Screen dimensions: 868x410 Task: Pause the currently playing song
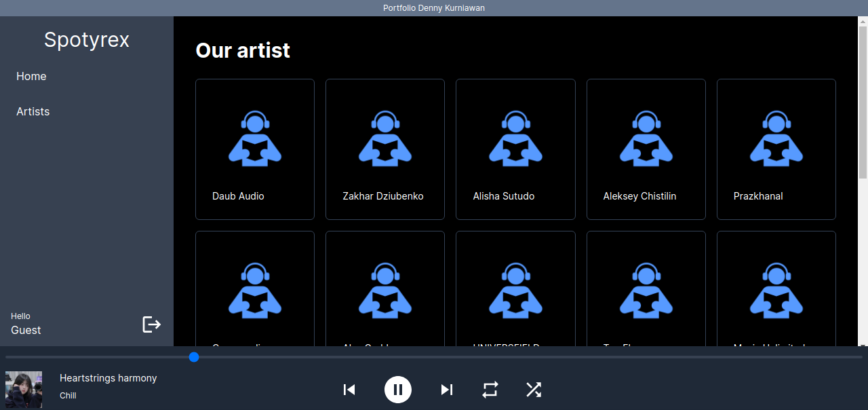coord(398,390)
